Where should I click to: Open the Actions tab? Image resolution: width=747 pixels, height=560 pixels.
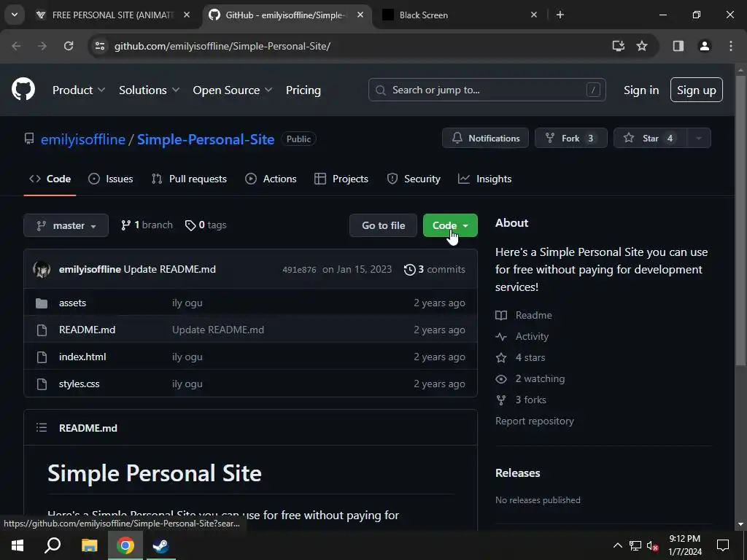(271, 179)
